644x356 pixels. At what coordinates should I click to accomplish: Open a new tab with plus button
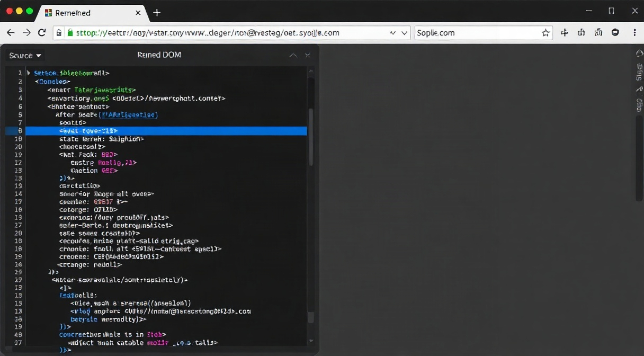tap(157, 13)
